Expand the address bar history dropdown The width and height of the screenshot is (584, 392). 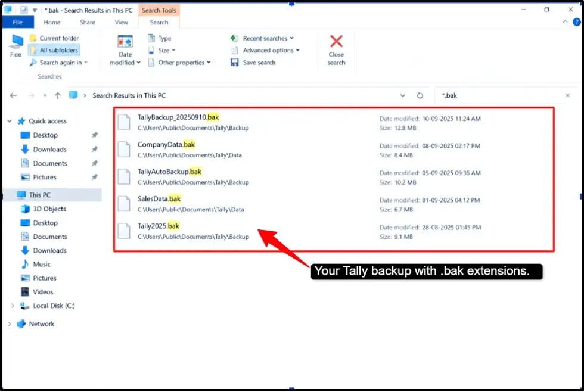[x=403, y=95]
